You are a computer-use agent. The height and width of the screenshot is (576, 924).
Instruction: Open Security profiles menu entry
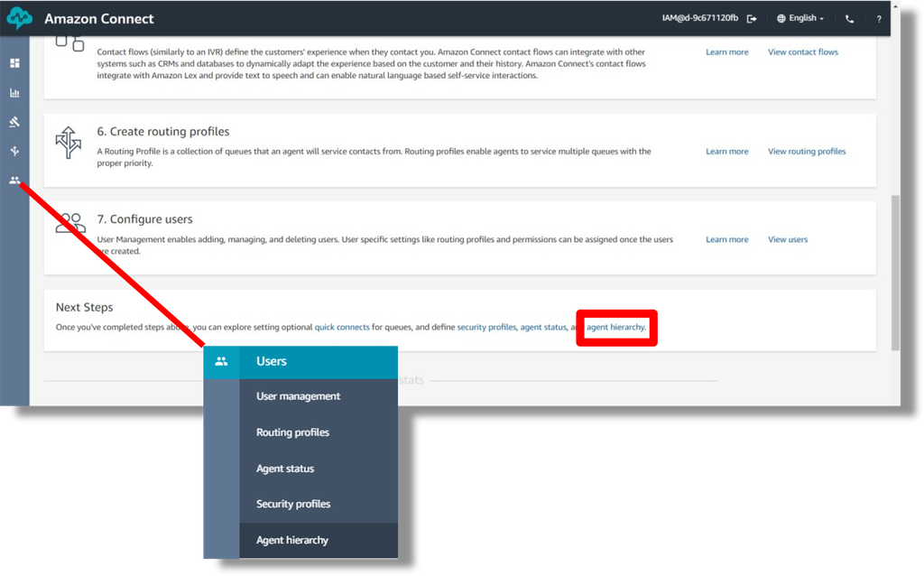coord(293,504)
